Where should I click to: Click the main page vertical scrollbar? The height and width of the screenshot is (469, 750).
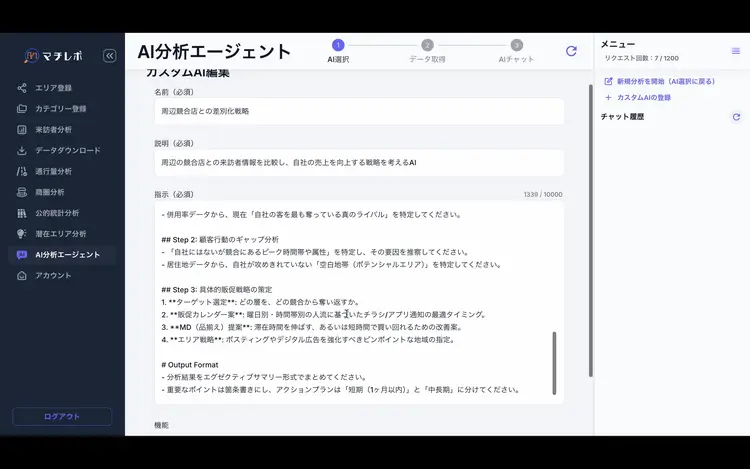(591, 230)
